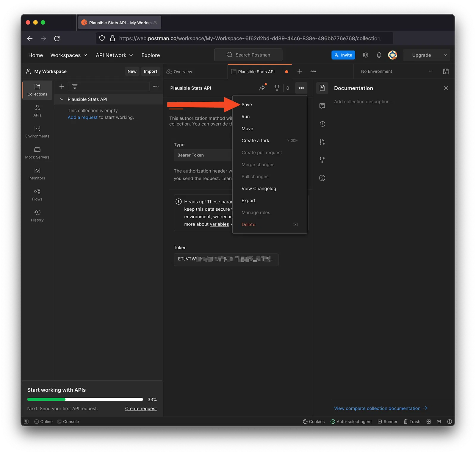Expand the Workspaces dropdown

point(69,55)
